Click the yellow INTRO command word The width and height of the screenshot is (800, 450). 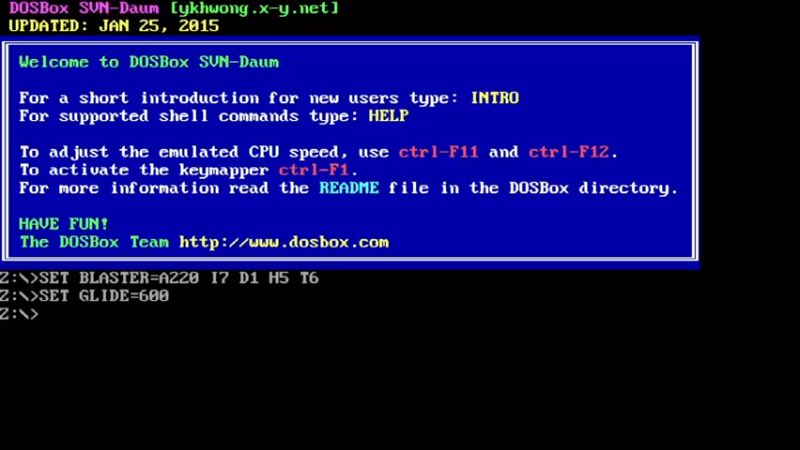coord(494,98)
